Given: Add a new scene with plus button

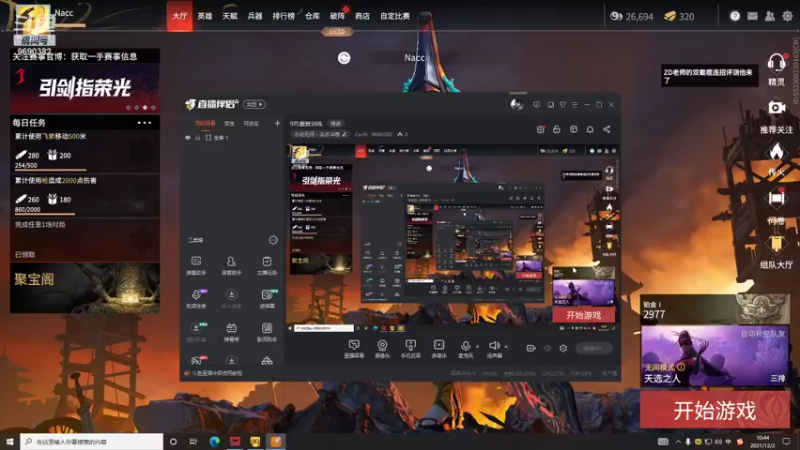Looking at the screenshot, I should click(x=277, y=123).
